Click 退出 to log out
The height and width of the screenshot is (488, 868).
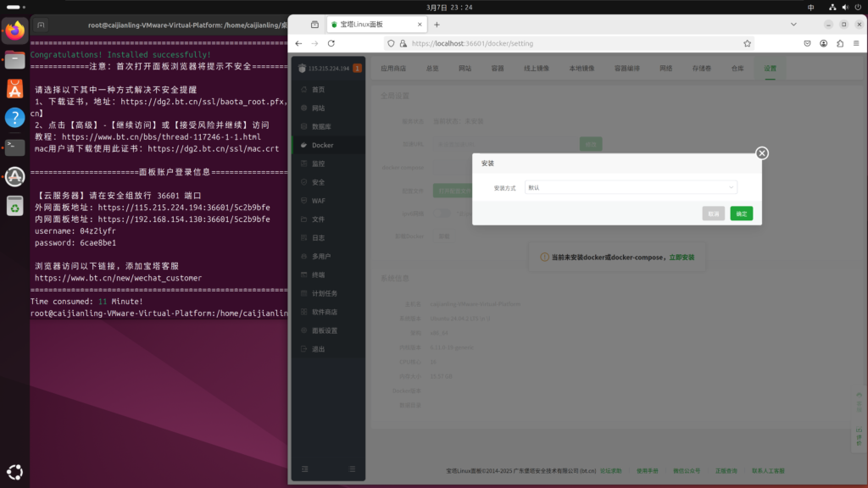tap(328, 349)
